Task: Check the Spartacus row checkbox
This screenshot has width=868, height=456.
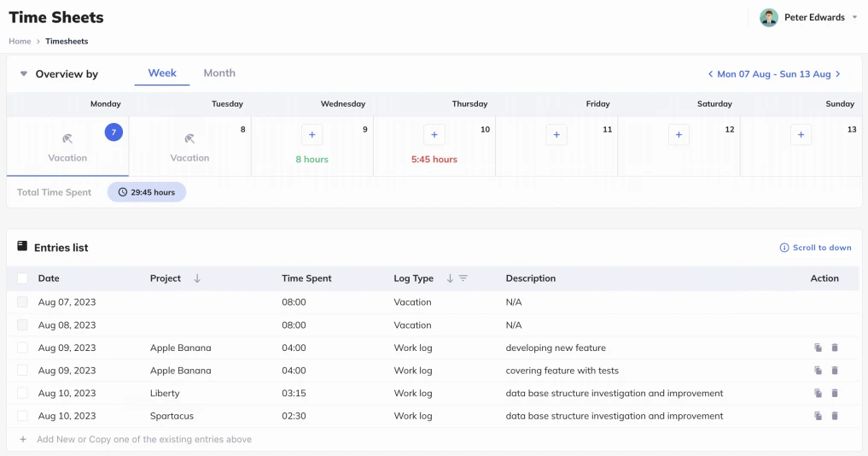Action: point(22,416)
